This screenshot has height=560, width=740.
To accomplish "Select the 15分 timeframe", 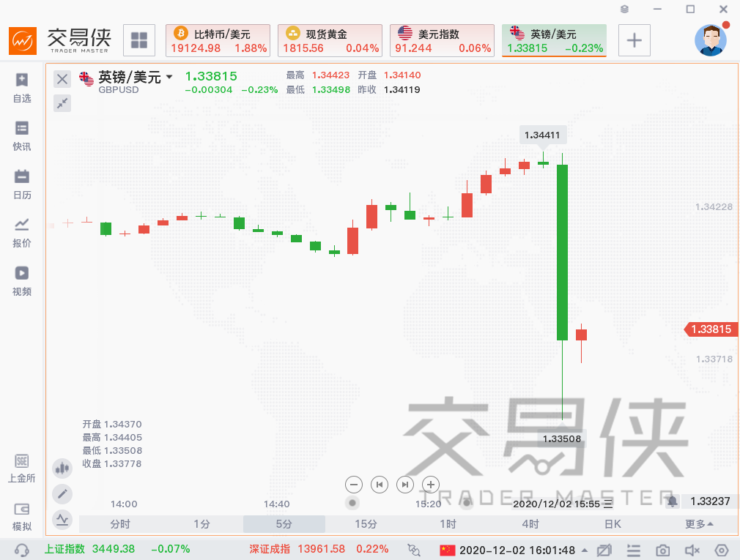I will click(x=366, y=524).
